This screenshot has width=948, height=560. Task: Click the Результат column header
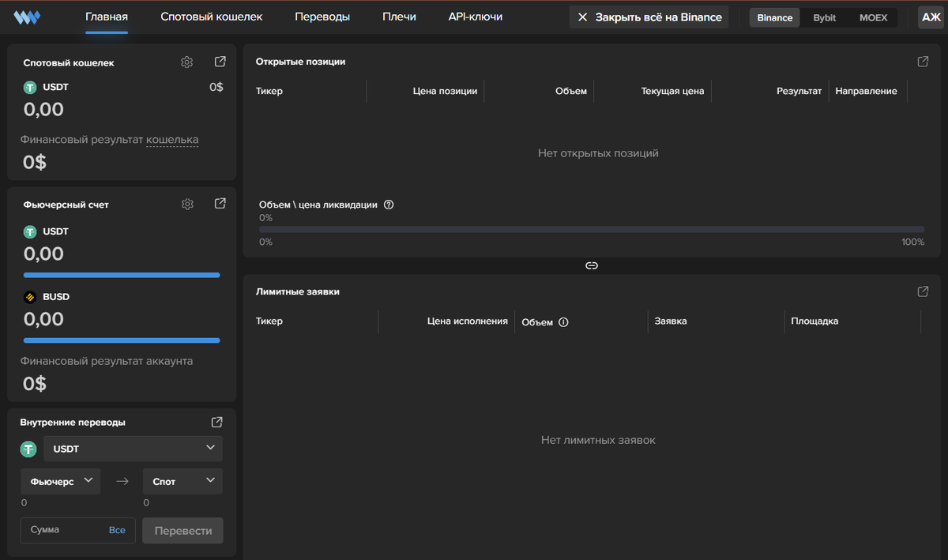coord(799,91)
